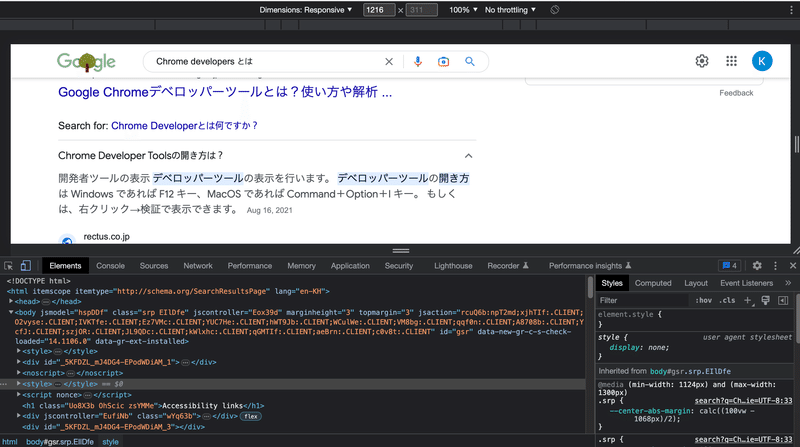The height and width of the screenshot is (447, 800).
Task: Click the new style rule plus icon
Action: pos(747,301)
